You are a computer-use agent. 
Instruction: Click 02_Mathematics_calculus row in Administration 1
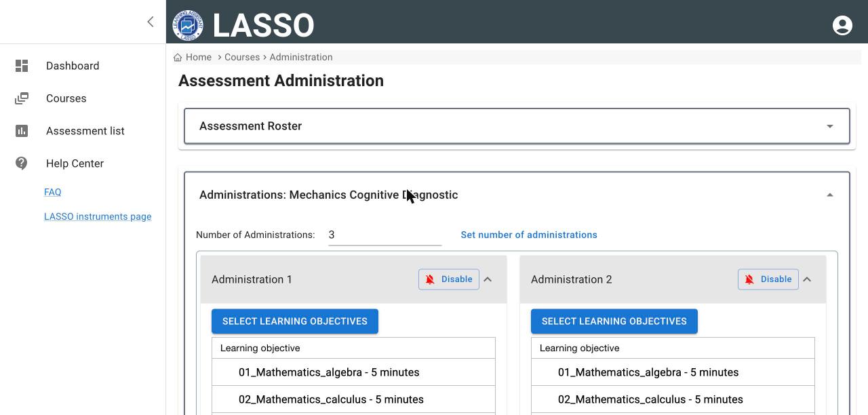(353, 399)
